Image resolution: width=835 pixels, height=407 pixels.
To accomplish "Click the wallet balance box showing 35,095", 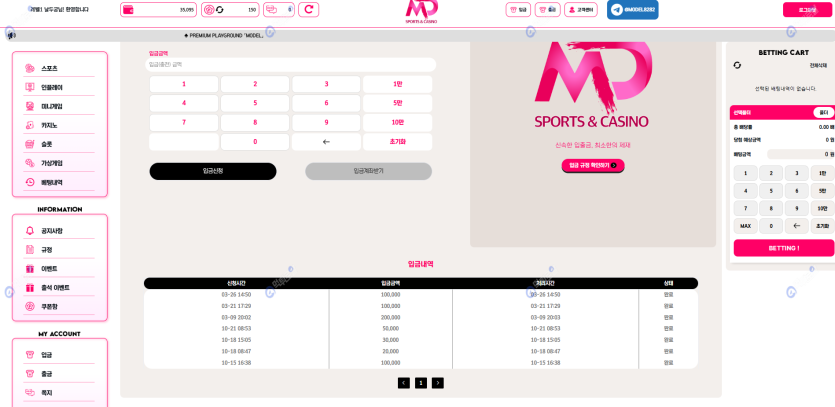I will 159,10.
